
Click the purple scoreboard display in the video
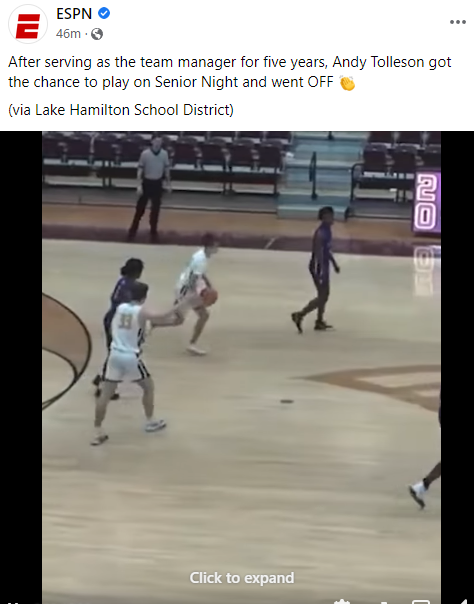pos(427,202)
